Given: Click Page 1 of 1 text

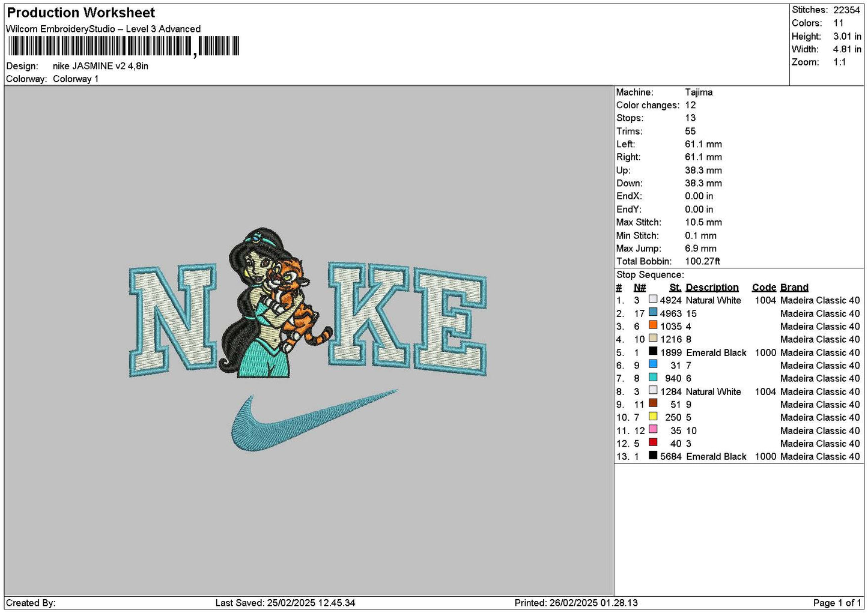Looking at the screenshot, I should [x=837, y=603].
